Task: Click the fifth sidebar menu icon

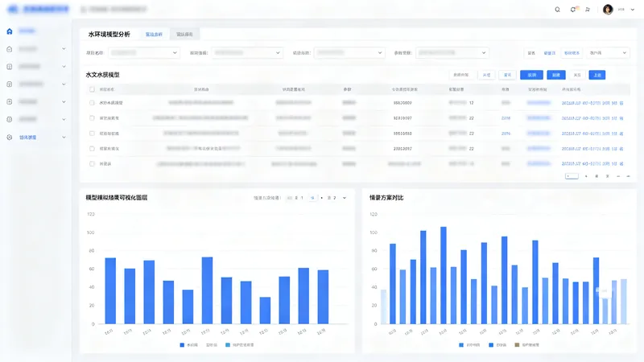Action: 10,102
